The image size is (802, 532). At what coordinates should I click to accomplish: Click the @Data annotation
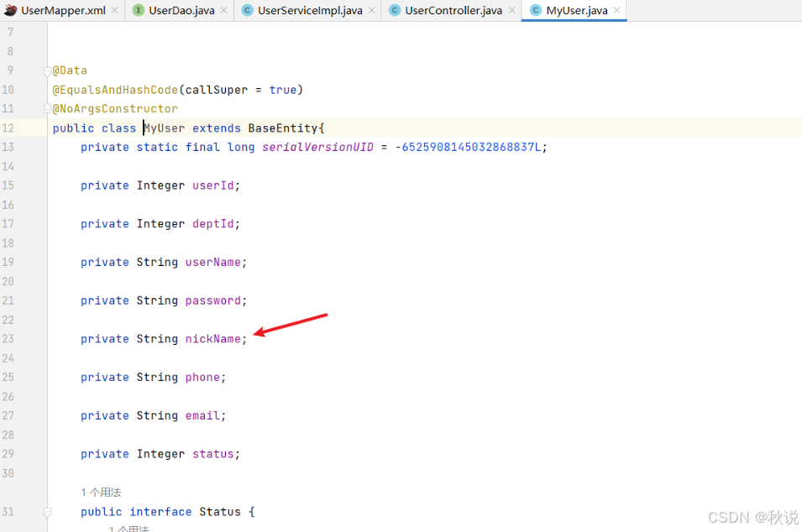pos(70,70)
